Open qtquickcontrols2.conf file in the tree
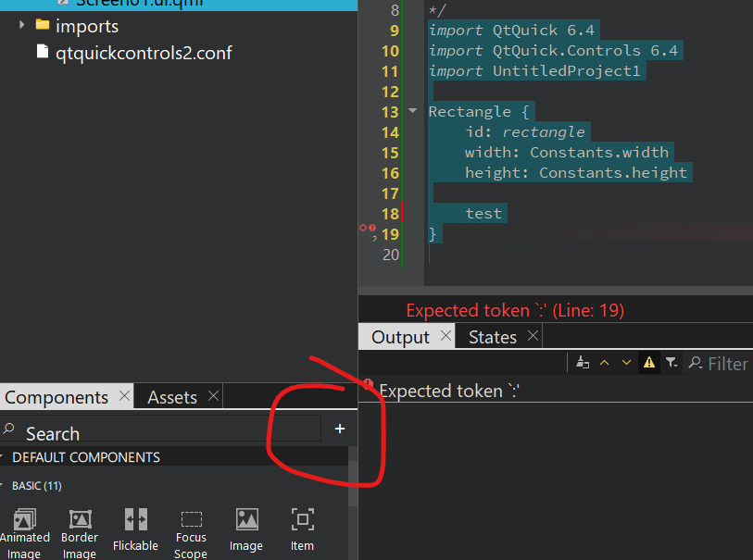Image resolution: width=753 pixels, height=560 pixels. coord(143,53)
